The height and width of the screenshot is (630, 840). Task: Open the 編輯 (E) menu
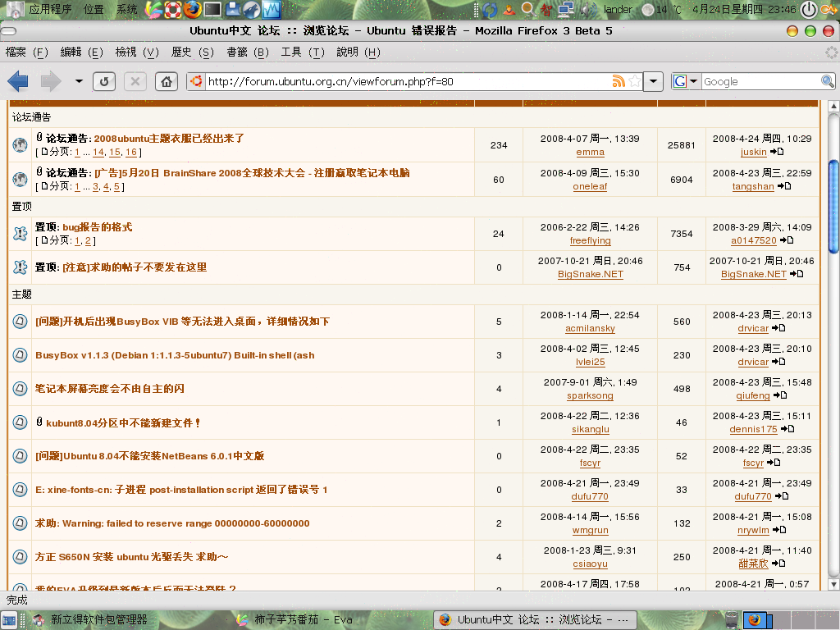(x=81, y=52)
